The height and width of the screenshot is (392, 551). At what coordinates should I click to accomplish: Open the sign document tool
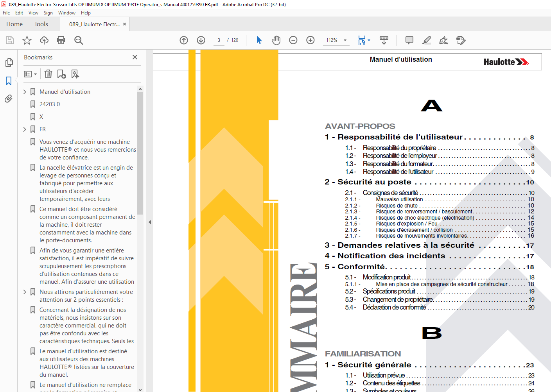(443, 40)
